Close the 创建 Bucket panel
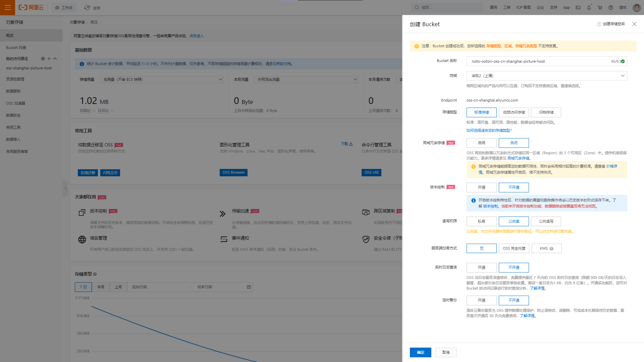The height and width of the screenshot is (362, 644). 634,24
